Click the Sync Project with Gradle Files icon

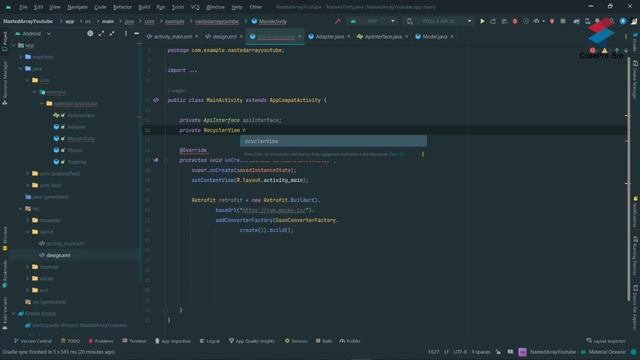pyautogui.click(x=576, y=21)
